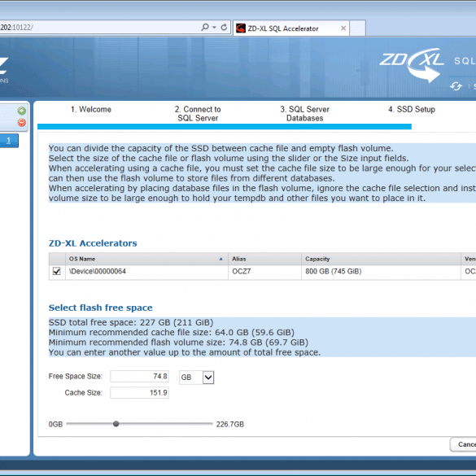Click the 226.7GB slider maximum label
Viewport: 476px width, 476px height.
[x=230, y=425]
